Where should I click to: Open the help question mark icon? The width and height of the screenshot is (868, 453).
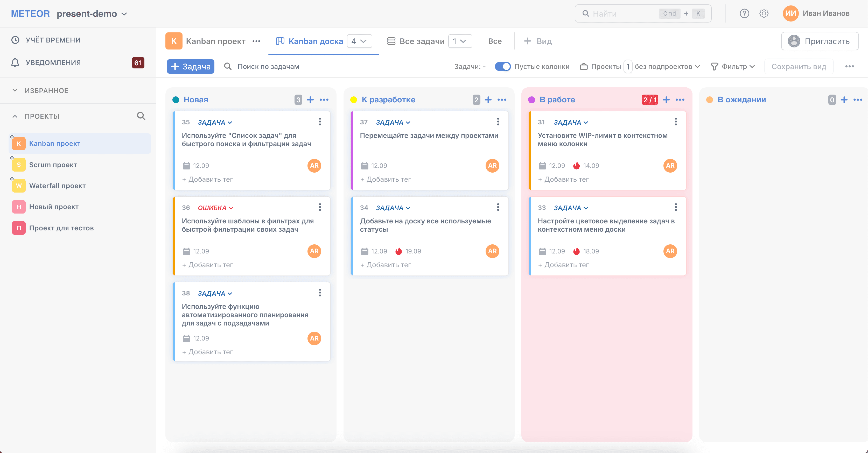pos(744,13)
